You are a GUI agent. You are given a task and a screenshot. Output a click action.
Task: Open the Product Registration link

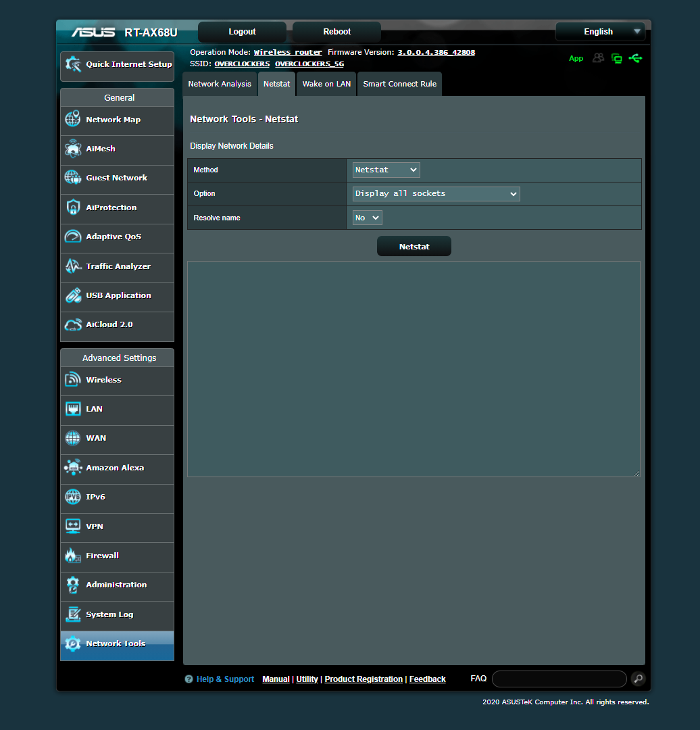click(x=364, y=679)
